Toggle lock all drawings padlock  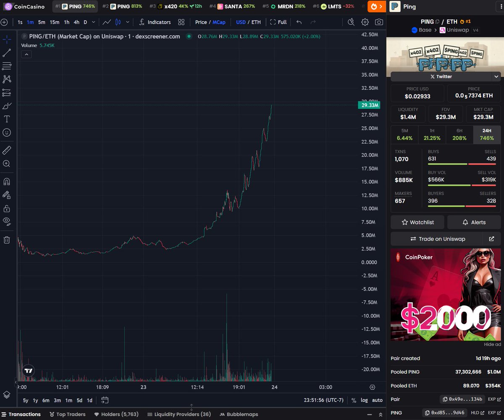(7, 208)
